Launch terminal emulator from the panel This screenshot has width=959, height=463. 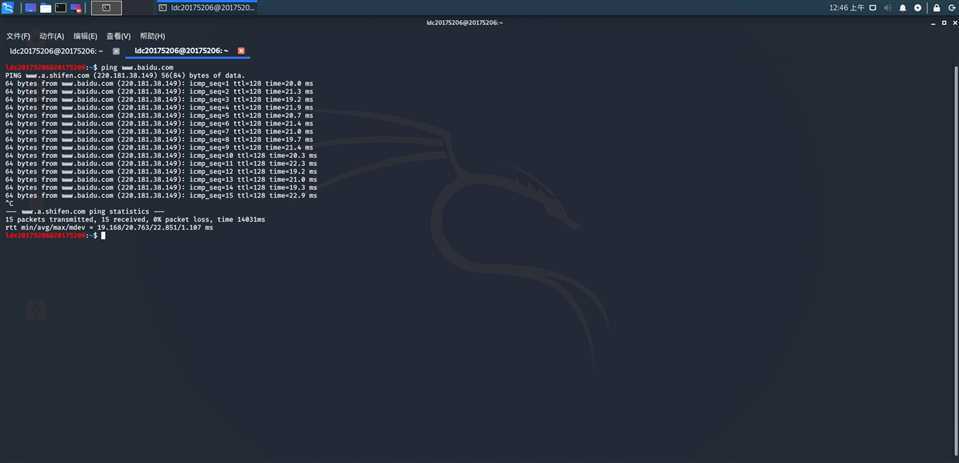[61, 8]
